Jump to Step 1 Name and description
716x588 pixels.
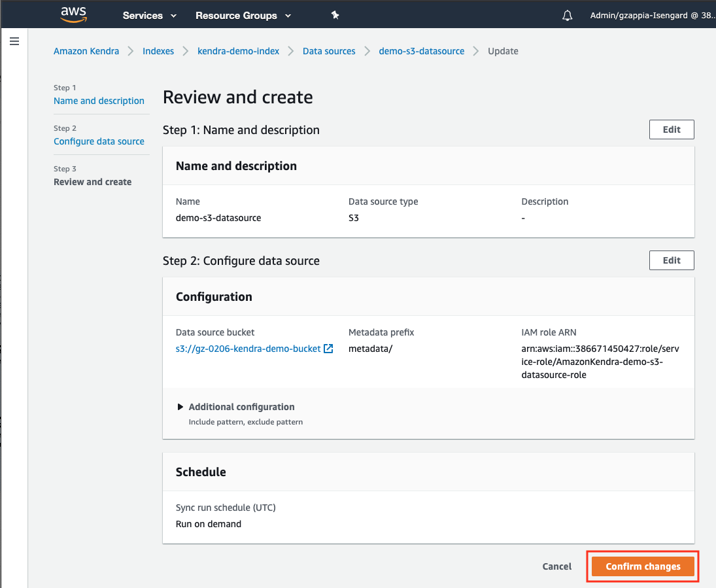click(99, 101)
